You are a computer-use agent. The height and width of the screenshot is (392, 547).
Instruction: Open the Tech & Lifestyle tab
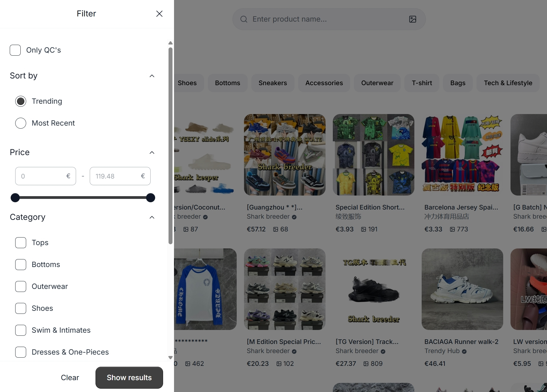508,83
